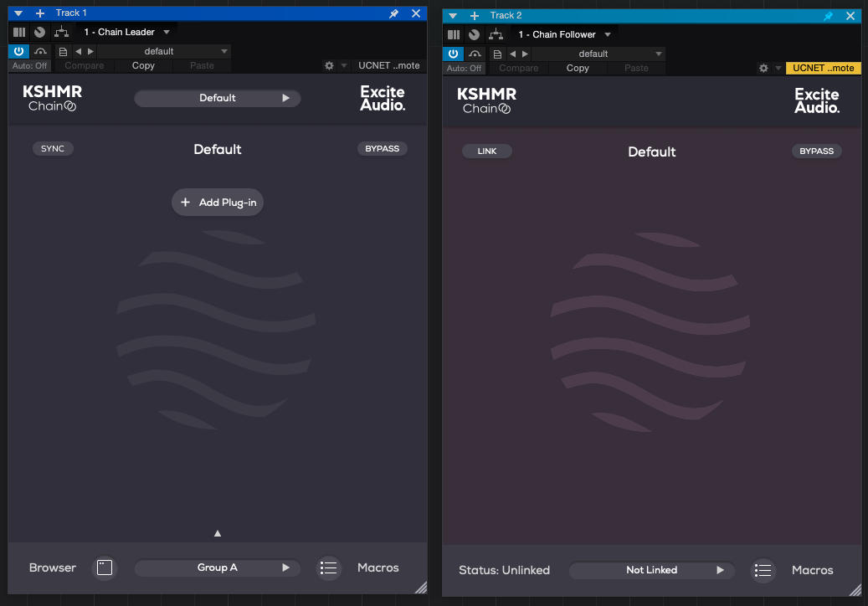Image resolution: width=868 pixels, height=606 pixels.
Task: Open preset file icon in Track 2 window
Action: 498,54
